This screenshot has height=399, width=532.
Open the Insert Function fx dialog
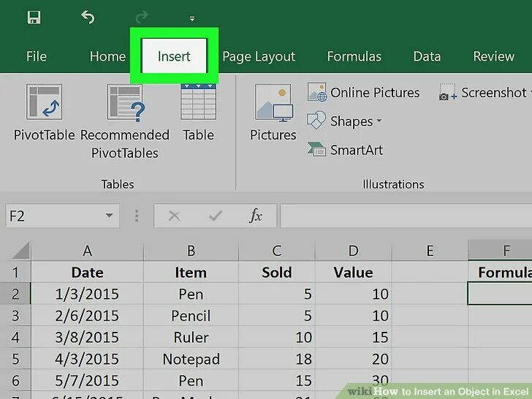click(256, 216)
